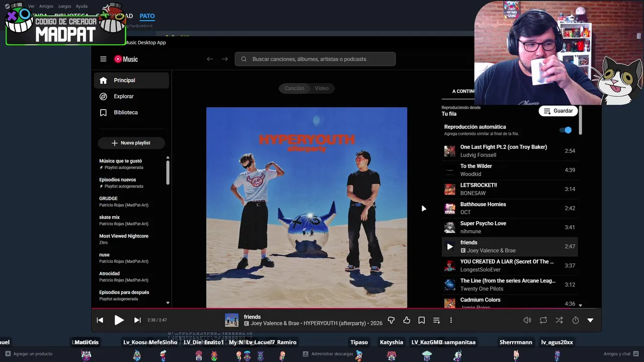Dislike the current song
The width and height of the screenshot is (644, 362).
click(x=391, y=320)
